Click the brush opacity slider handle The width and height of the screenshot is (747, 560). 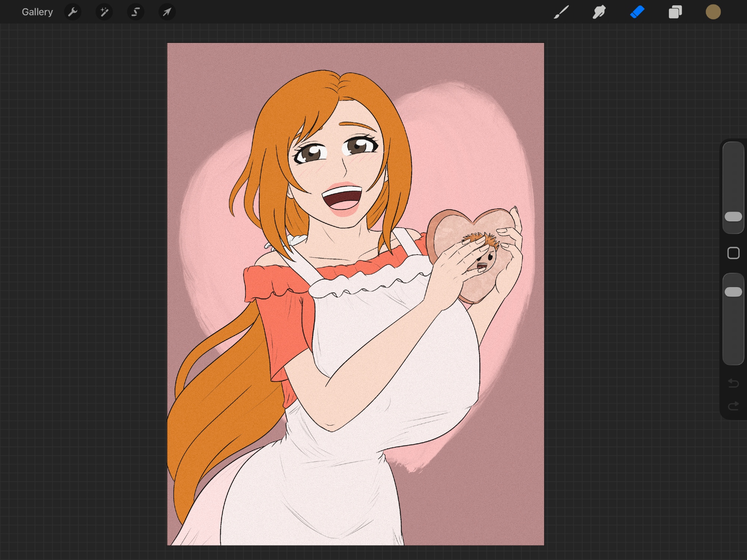[733, 292]
